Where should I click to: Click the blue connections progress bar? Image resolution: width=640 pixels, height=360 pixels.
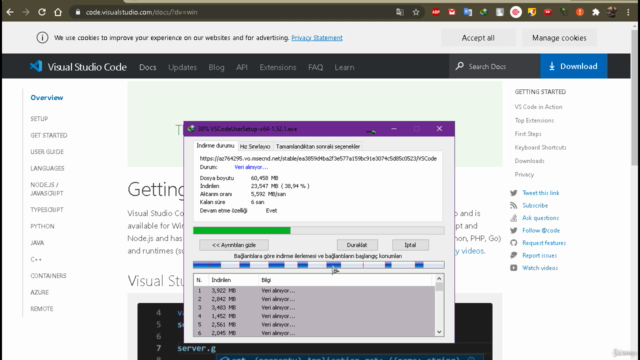(318, 265)
